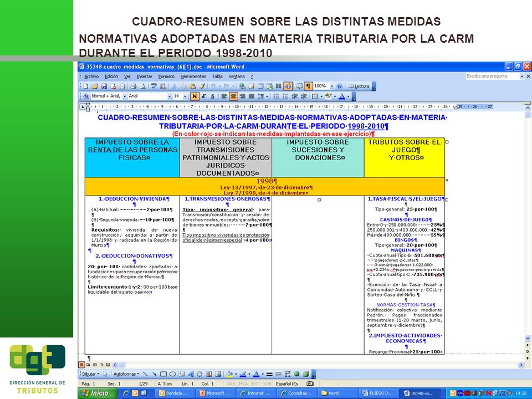The height and width of the screenshot is (399, 532).
Task: Toggle Italic (K) formatting
Action: pos(203,96)
